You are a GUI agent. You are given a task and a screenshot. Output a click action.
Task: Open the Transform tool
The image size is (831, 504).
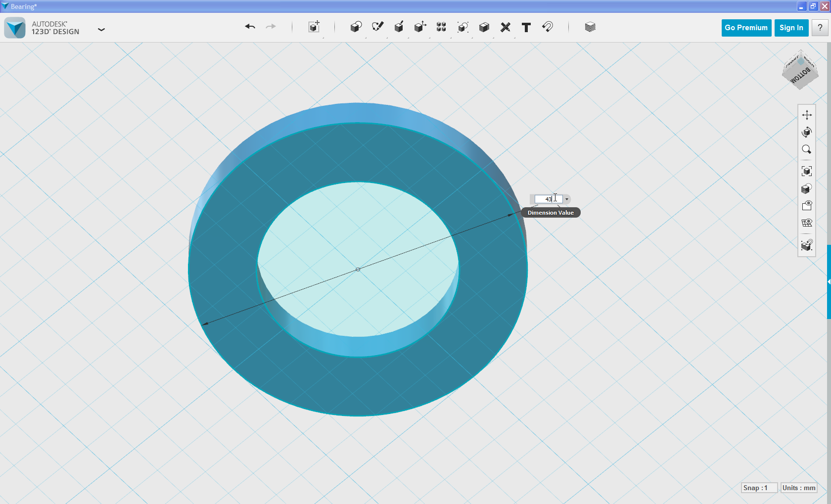click(314, 27)
